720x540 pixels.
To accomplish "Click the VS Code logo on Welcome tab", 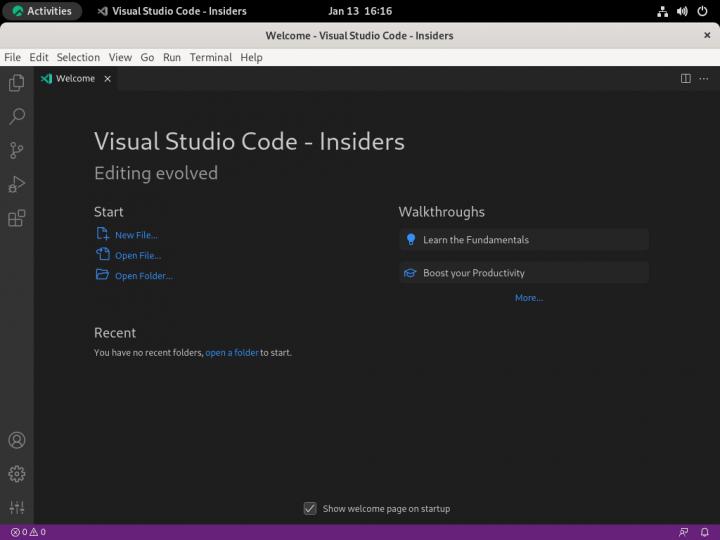I will [x=46, y=79].
